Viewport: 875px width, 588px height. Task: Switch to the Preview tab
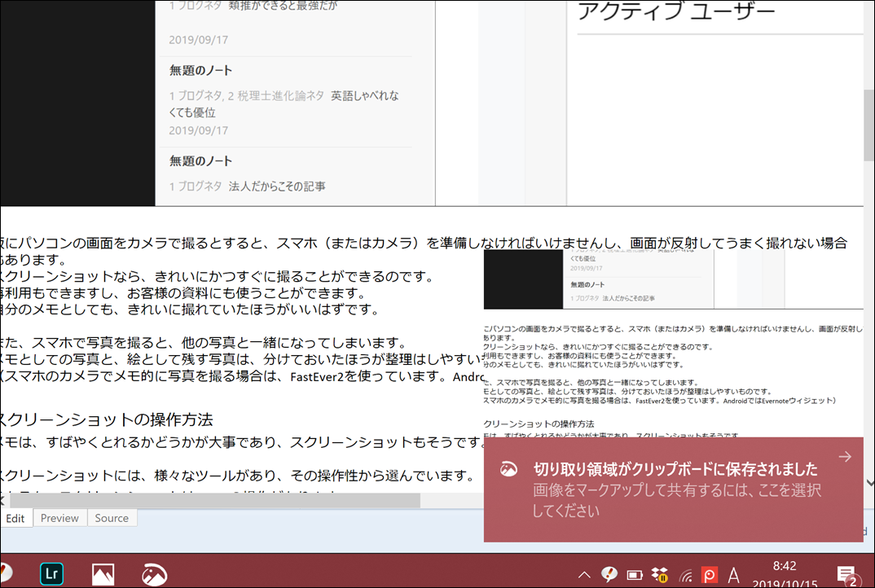tap(59, 518)
